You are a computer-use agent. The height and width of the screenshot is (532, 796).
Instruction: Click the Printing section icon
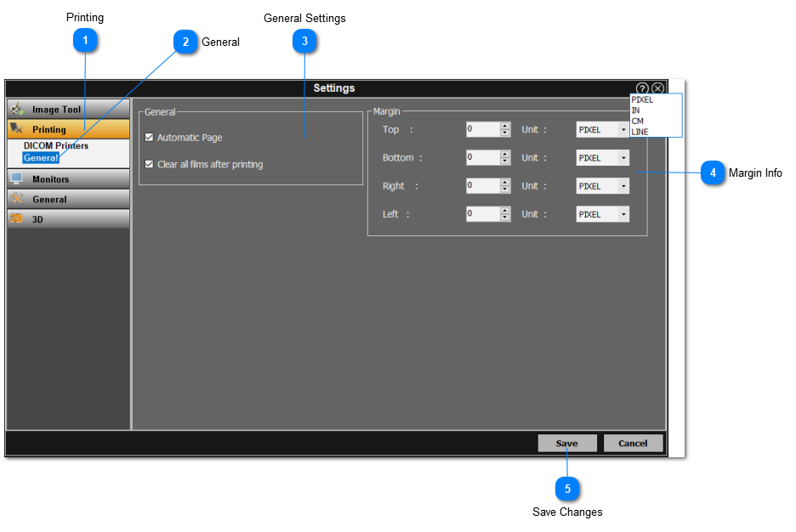[17, 129]
